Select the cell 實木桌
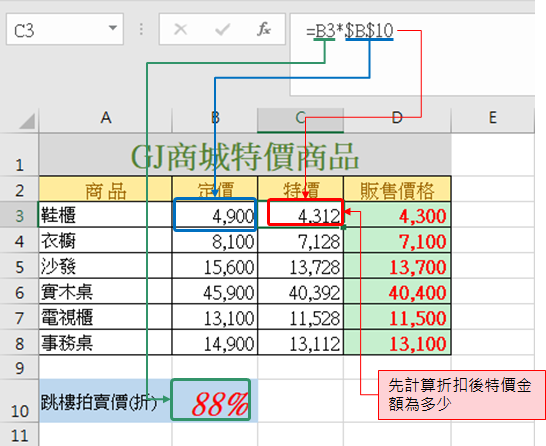 click(x=106, y=292)
